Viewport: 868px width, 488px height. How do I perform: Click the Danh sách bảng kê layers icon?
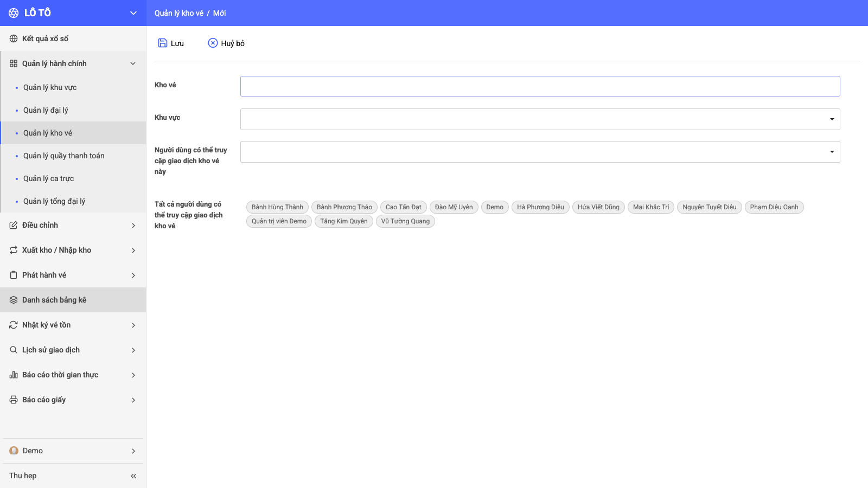click(x=14, y=300)
